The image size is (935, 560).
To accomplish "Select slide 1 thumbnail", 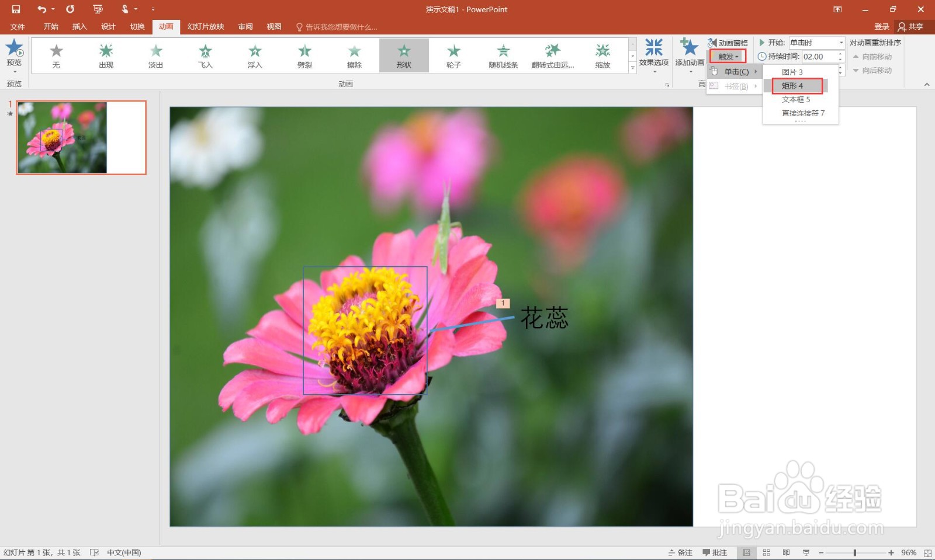I will tap(81, 138).
